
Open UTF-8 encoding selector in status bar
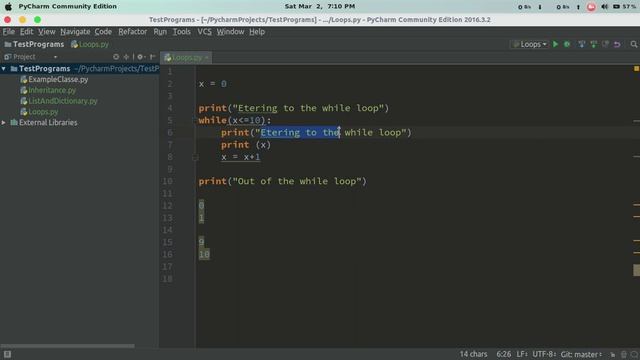point(544,354)
